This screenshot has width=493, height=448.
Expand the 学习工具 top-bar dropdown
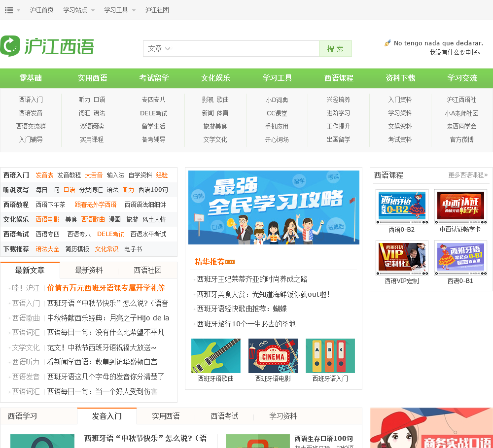(120, 10)
